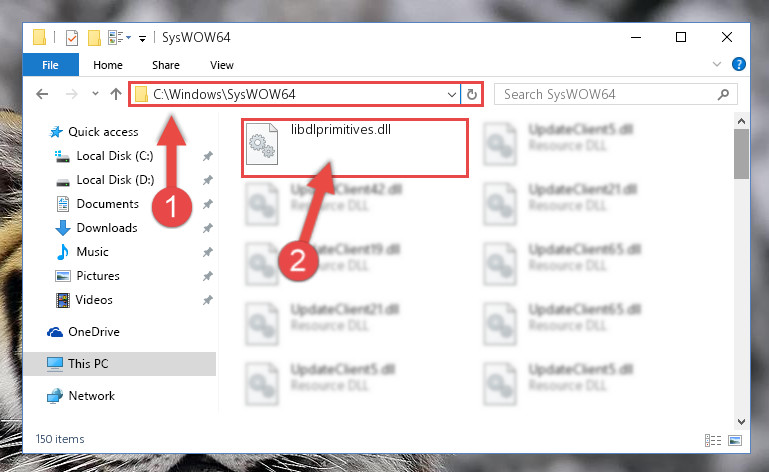
Task: Expand the address bar history dropdown
Action: 452,94
